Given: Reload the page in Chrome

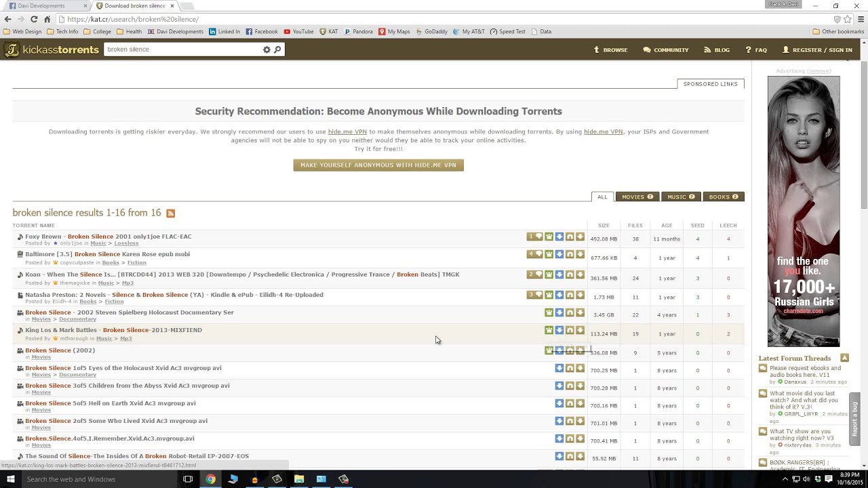Looking at the screenshot, I should click(x=34, y=19).
